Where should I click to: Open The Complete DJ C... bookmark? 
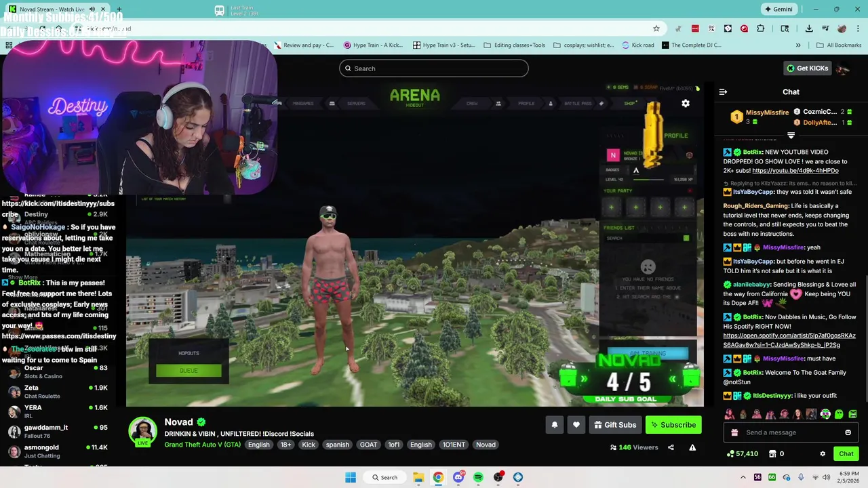tap(692, 45)
